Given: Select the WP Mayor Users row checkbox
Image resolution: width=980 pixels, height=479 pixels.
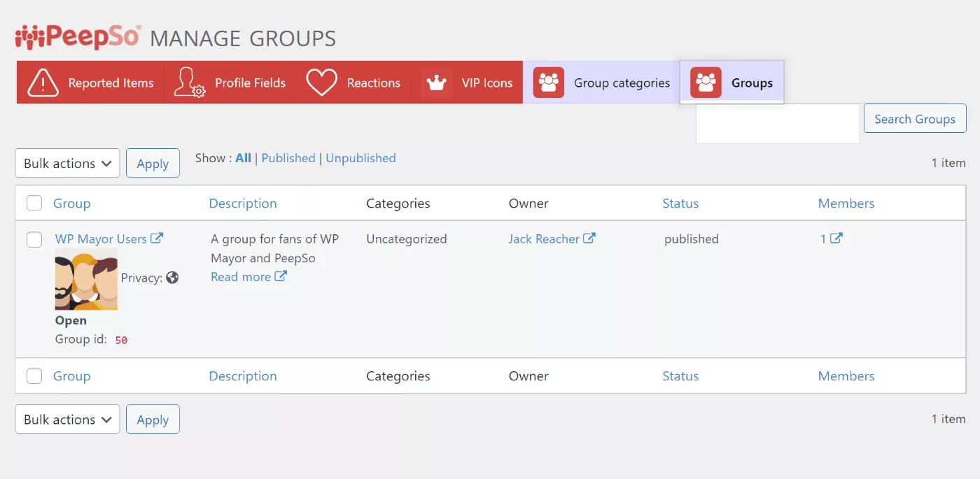Looking at the screenshot, I should click(x=34, y=240).
